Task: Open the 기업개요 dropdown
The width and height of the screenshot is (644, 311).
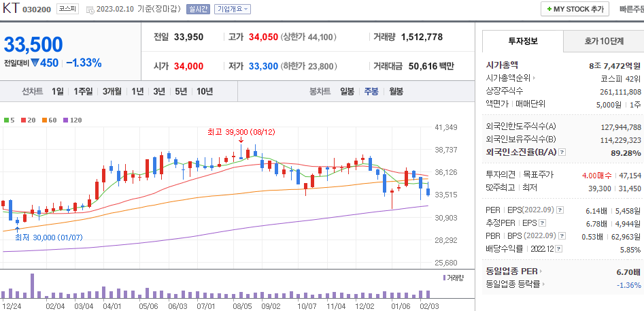Action: coord(233,9)
